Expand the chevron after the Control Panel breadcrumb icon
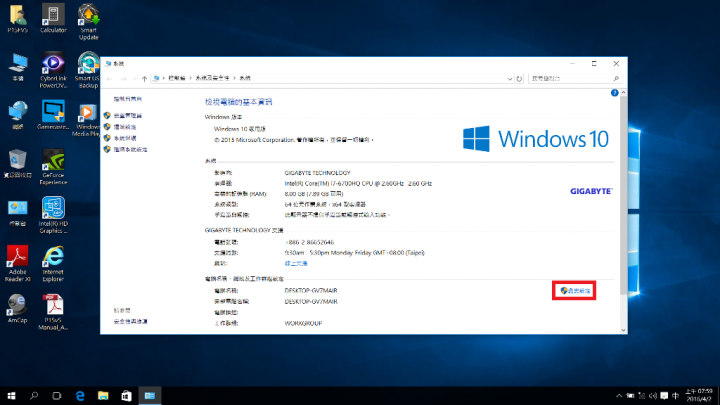The height and width of the screenshot is (405, 720). tap(163, 79)
